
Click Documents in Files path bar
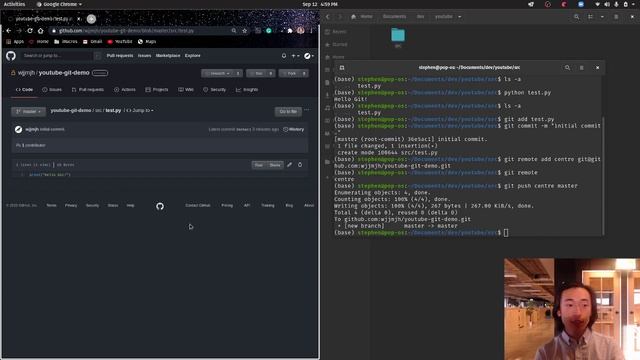click(x=394, y=17)
